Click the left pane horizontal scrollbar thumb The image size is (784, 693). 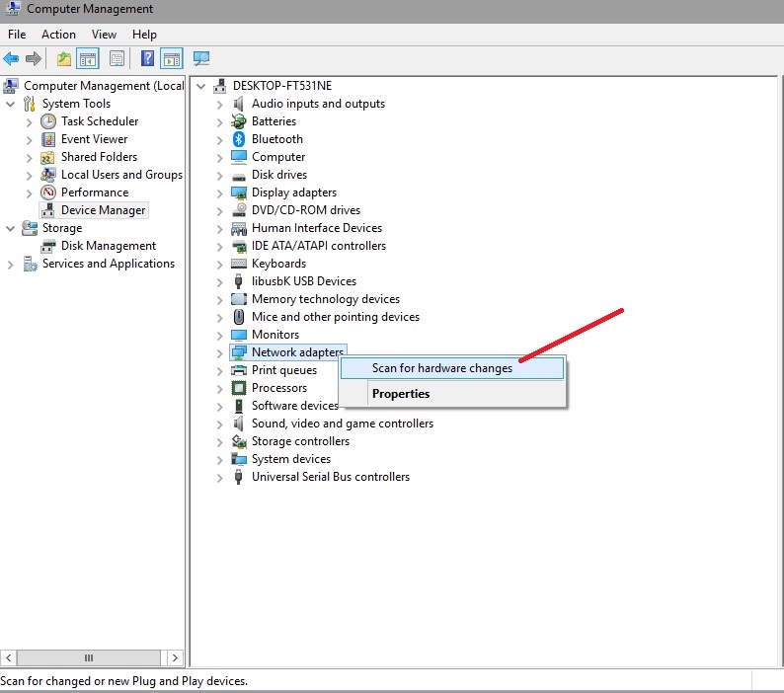point(88,657)
